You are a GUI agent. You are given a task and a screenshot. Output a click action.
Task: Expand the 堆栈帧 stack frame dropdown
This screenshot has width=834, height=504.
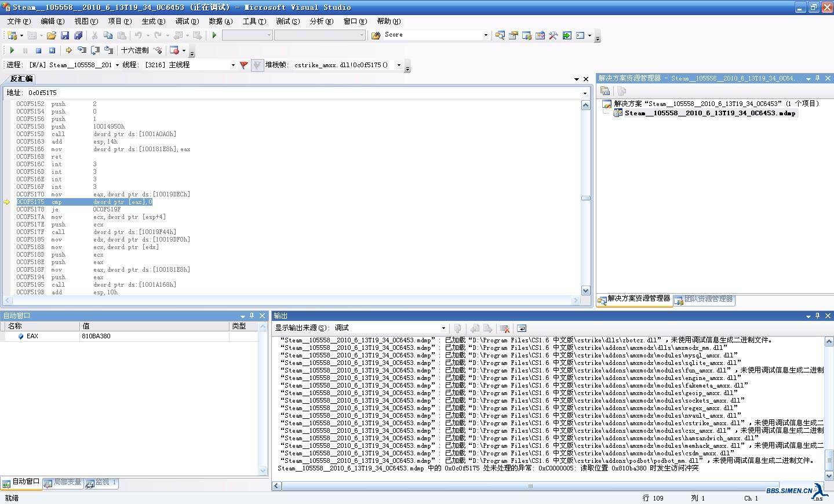pos(399,65)
